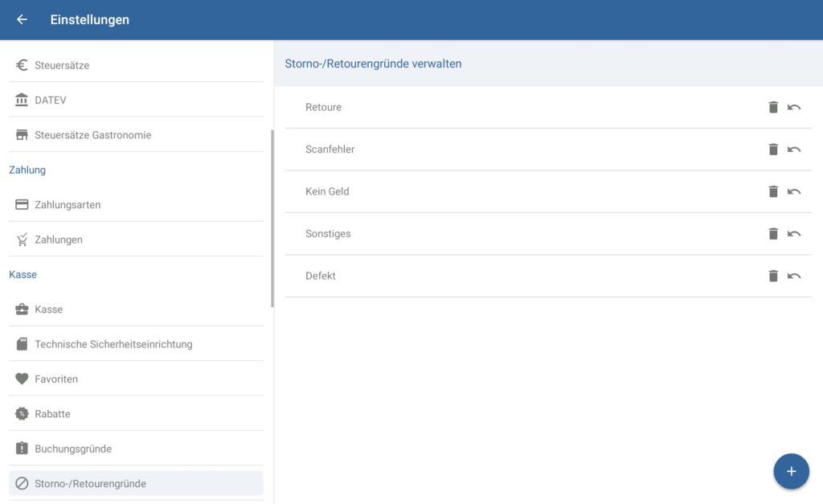Image resolution: width=823 pixels, height=504 pixels.
Task: Delete the Scanfehler entry
Action: 773,150
